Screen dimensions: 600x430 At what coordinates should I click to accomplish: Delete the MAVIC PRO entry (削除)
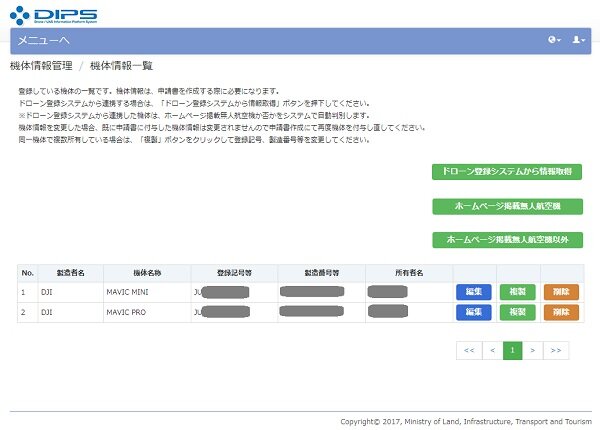point(560,312)
